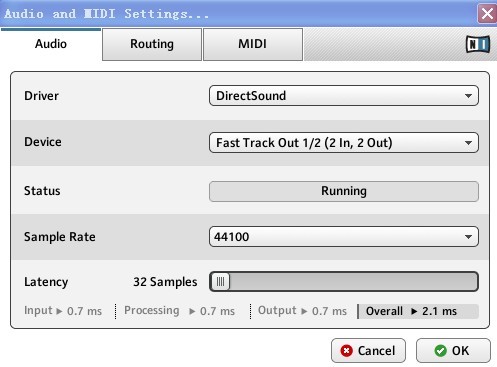Open the DirectSound driver combo box
Image resolution: width=497 pixels, height=367 pixels.
344,96
